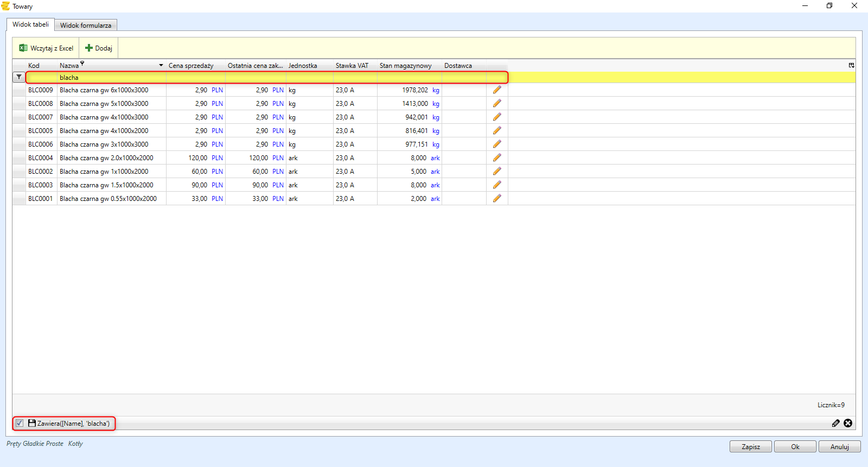The width and height of the screenshot is (868, 467).
Task: Confirm with the Ok button
Action: click(x=795, y=446)
